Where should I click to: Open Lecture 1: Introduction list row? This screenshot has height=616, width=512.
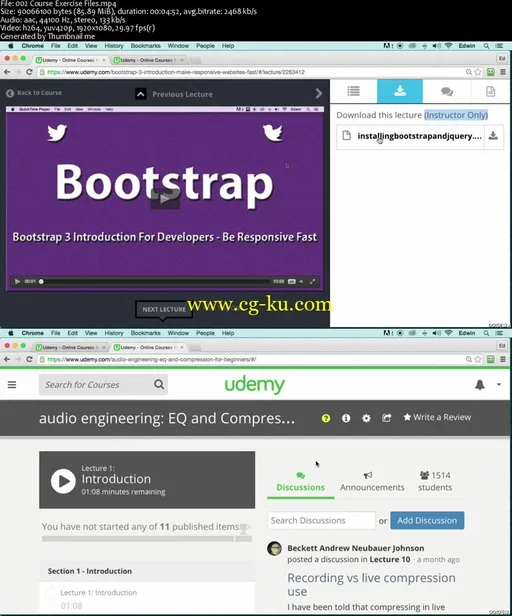tap(147, 598)
